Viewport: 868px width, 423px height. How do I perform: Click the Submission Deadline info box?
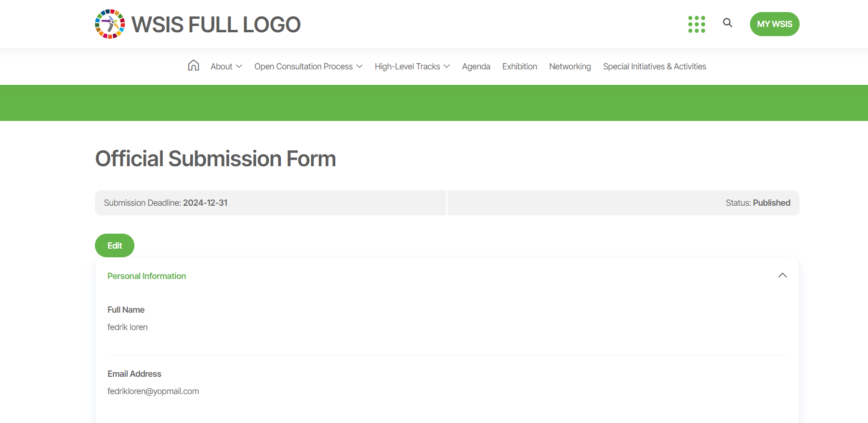coord(270,203)
